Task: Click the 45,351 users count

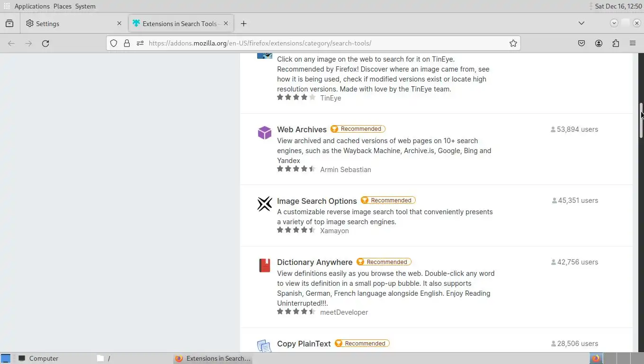Action: (575, 200)
